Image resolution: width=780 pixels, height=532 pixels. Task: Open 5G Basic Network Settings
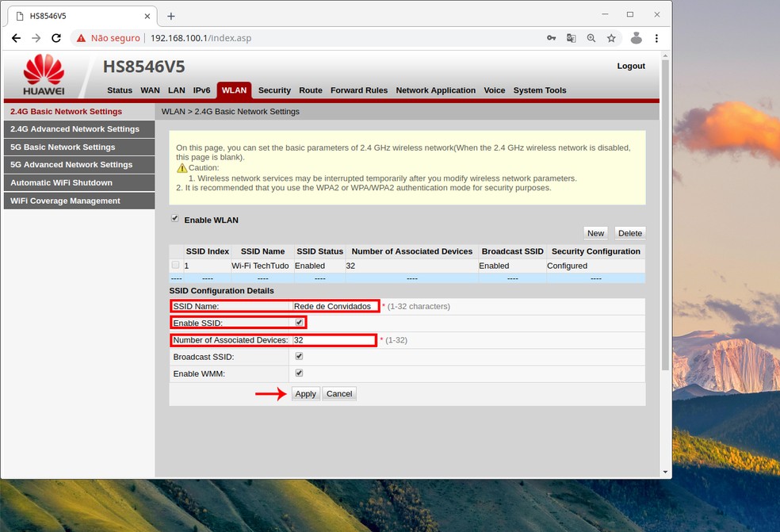pos(79,147)
